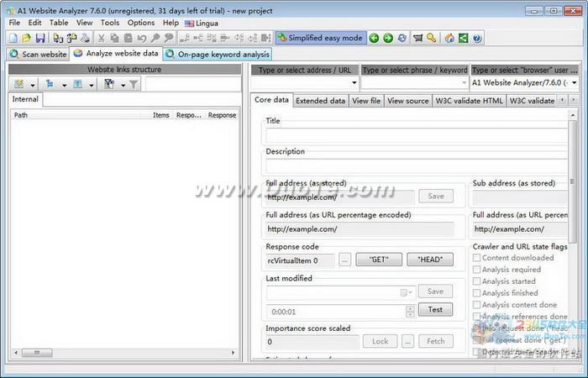Open project using the yellow folder icon

click(x=26, y=38)
